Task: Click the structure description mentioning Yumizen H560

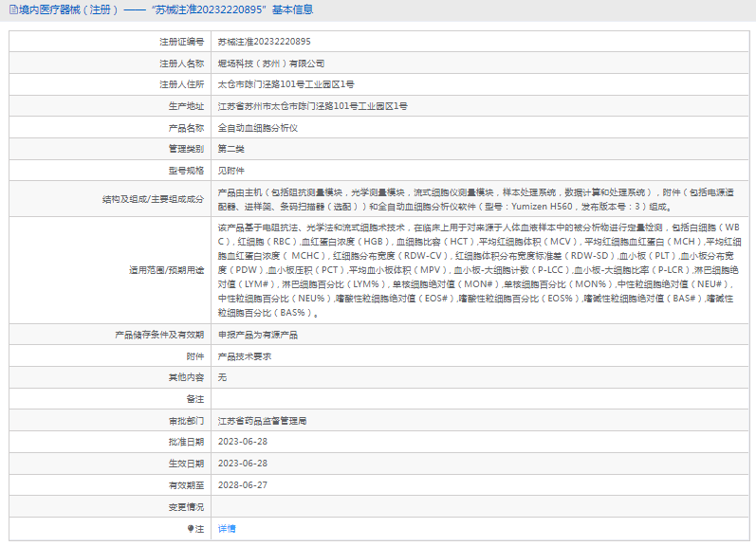Action: pos(475,199)
